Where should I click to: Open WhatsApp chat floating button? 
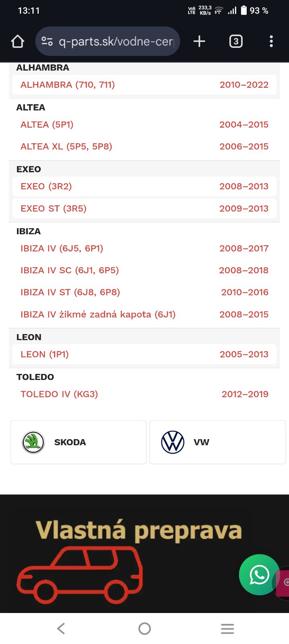[x=259, y=574]
